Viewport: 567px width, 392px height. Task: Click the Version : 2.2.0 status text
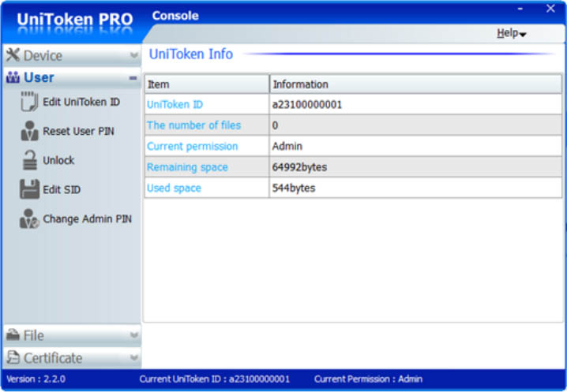[36, 379]
